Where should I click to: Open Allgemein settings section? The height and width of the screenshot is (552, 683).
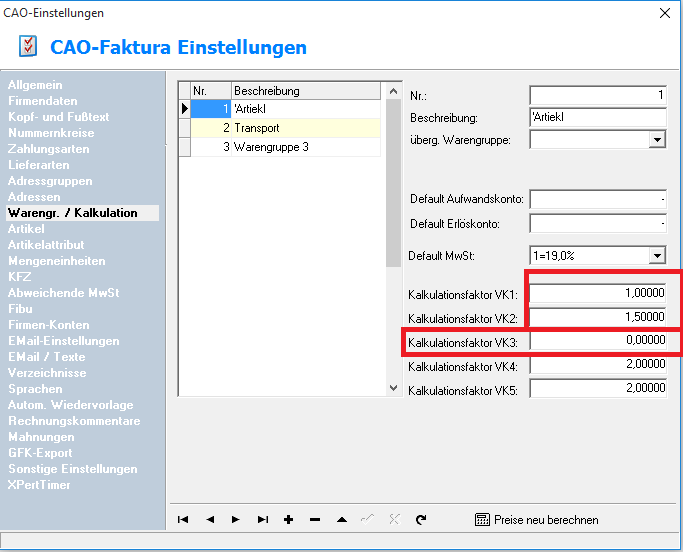[35, 85]
